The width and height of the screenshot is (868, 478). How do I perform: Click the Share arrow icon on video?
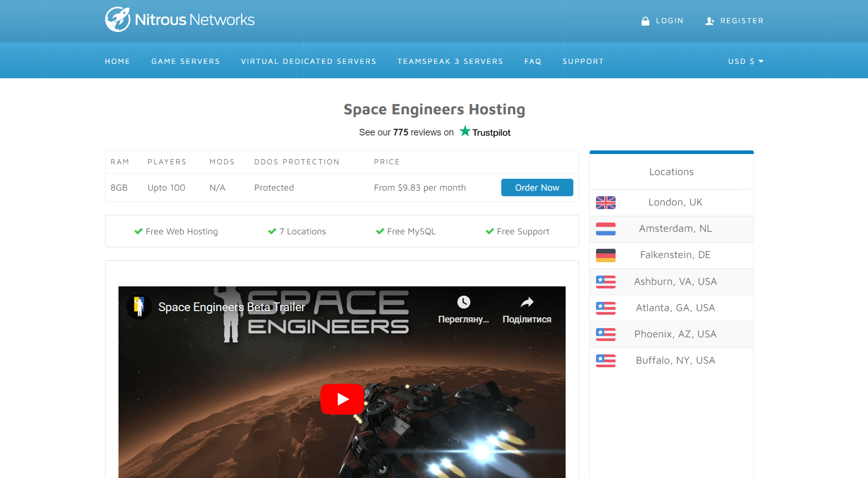click(x=527, y=302)
